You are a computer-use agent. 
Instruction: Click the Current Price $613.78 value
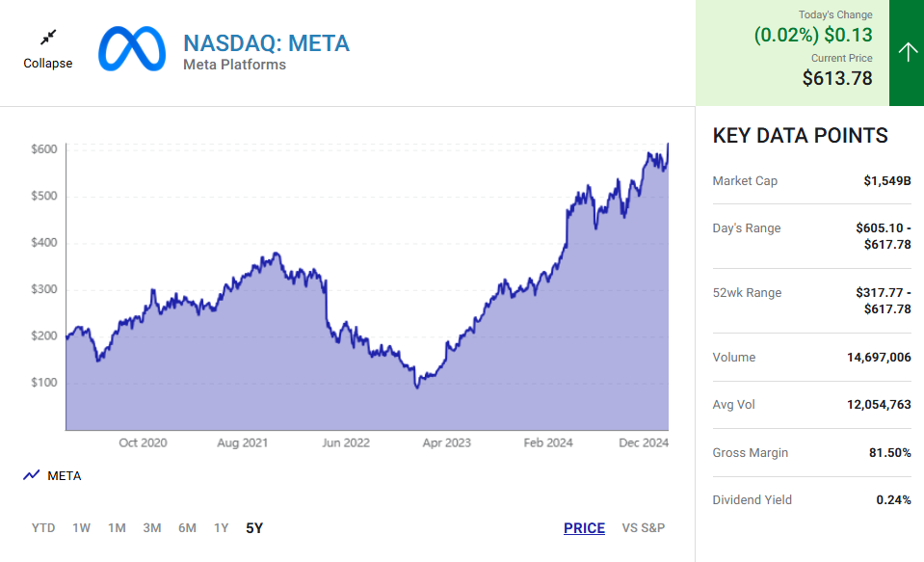point(837,78)
